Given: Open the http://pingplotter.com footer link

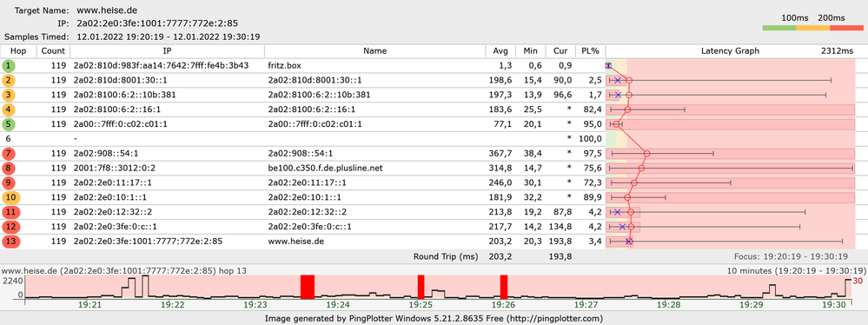Looking at the screenshot, I should coord(555,318).
